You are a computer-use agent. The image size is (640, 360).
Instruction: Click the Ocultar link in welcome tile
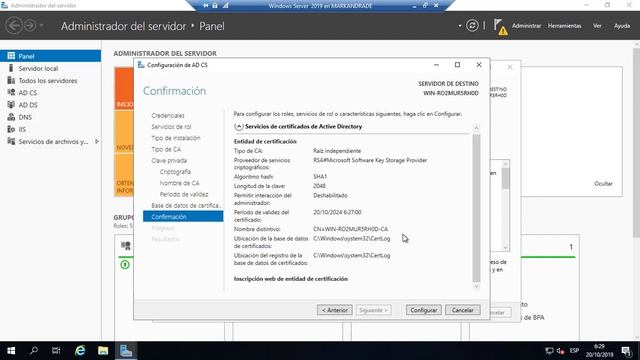603,184
